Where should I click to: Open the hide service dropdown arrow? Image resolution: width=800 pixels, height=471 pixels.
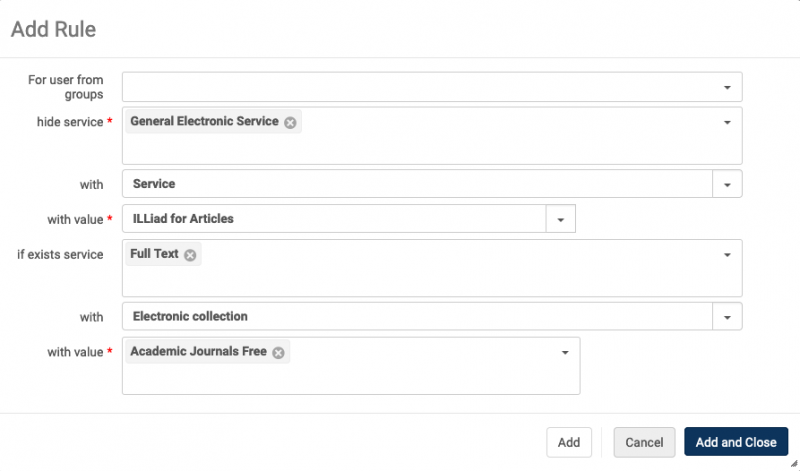tap(727, 122)
